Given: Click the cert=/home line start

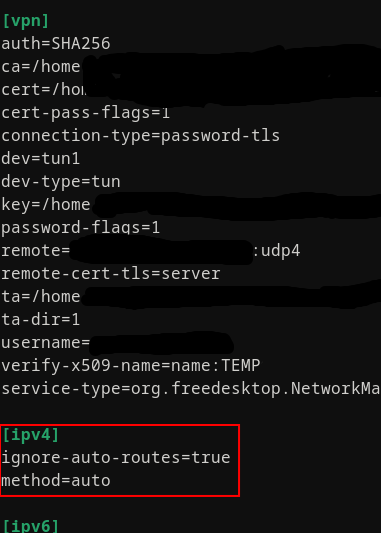Looking at the screenshot, I should (x=44, y=90).
